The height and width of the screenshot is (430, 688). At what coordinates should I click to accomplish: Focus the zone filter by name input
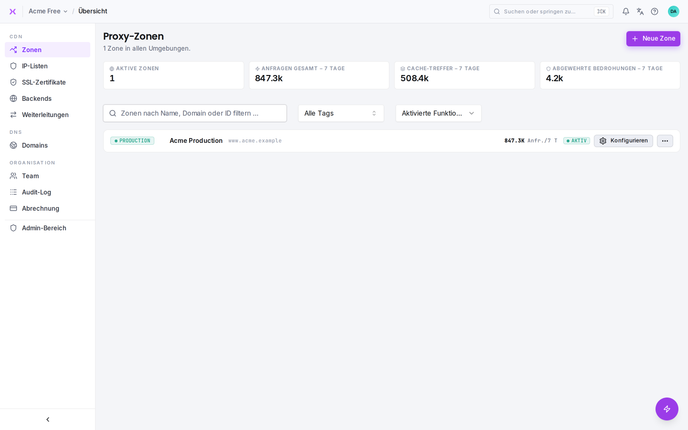click(195, 113)
